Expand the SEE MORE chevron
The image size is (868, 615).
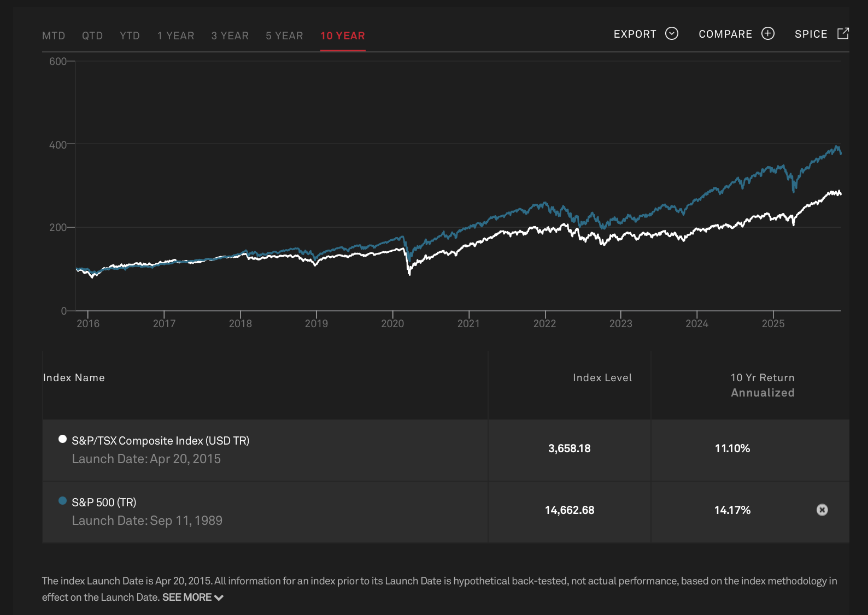219,598
